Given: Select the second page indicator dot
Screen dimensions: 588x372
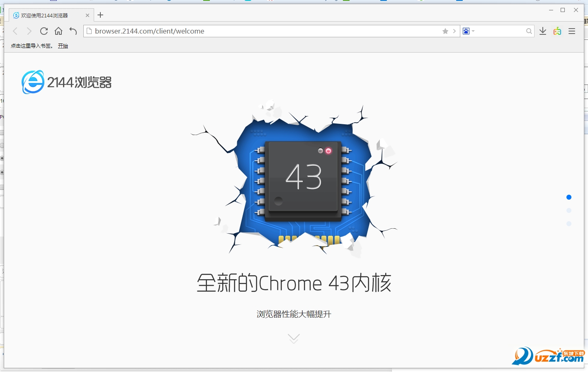Looking at the screenshot, I should pos(569,210).
